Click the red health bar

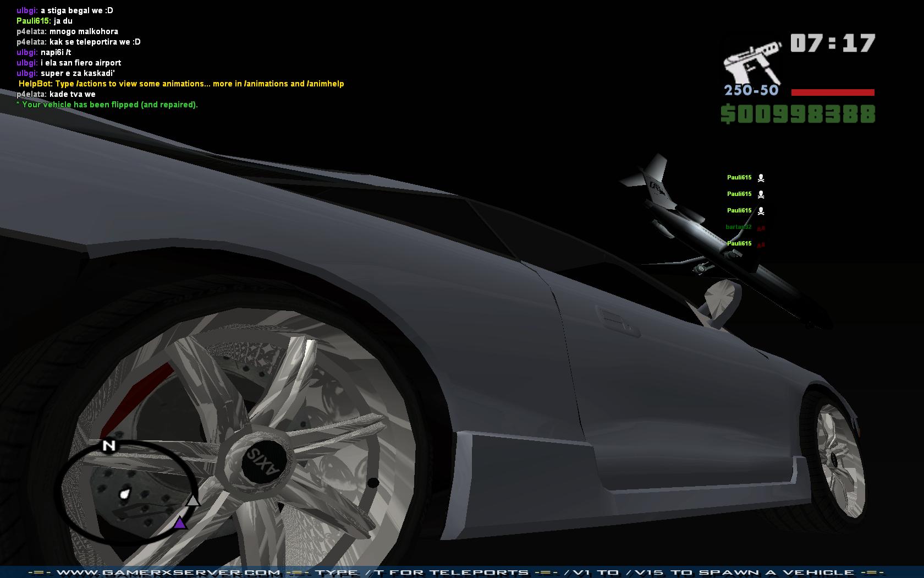(833, 92)
